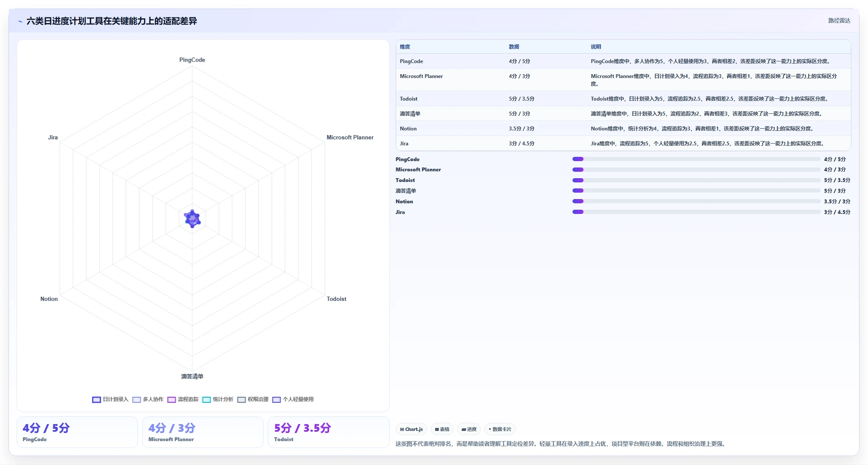Viewport: 868px width, 465px height.
Task: Toggle the 日计划录入 legend item
Action: pyautogui.click(x=110, y=399)
